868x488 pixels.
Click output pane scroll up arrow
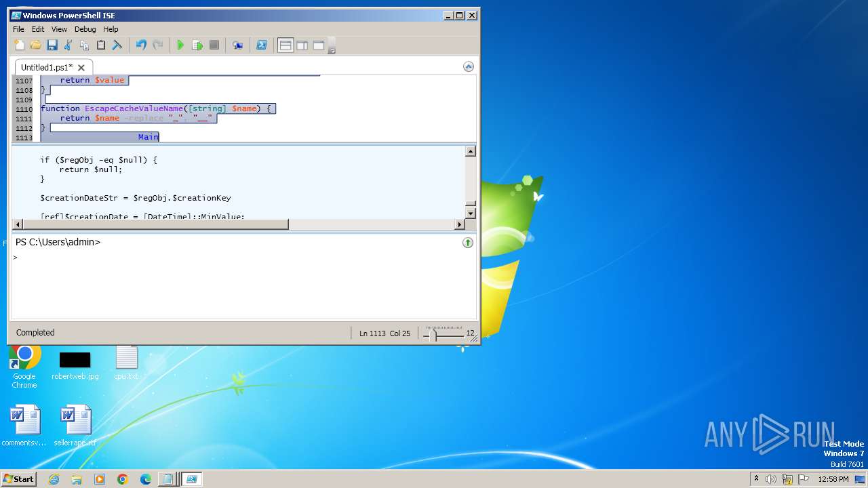pyautogui.click(x=471, y=151)
